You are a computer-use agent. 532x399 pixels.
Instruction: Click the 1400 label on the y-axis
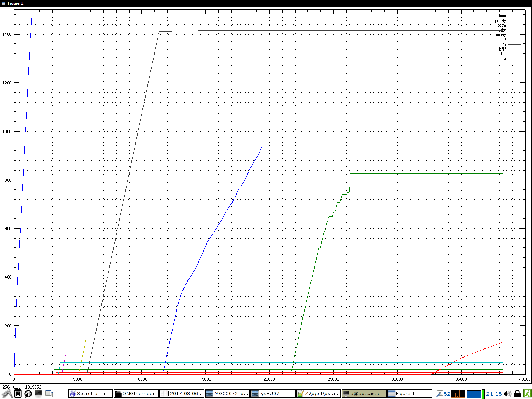[7, 34]
